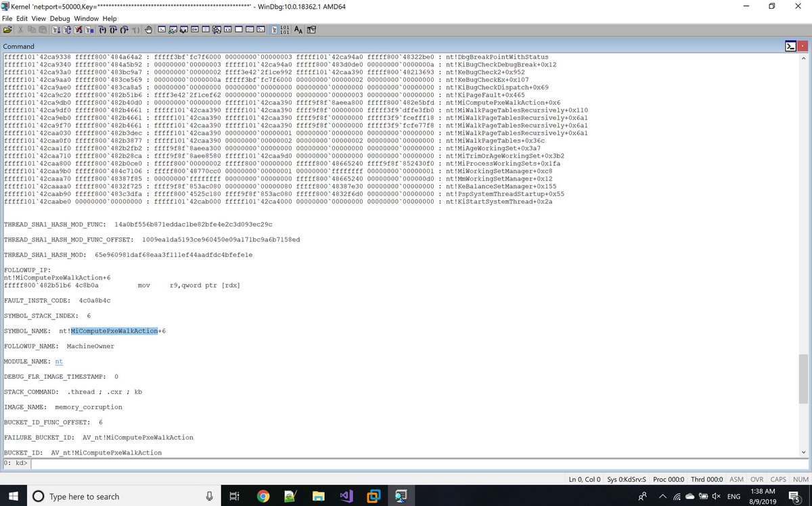Open the View menu
812x506 pixels.
pyautogui.click(x=39, y=18)
